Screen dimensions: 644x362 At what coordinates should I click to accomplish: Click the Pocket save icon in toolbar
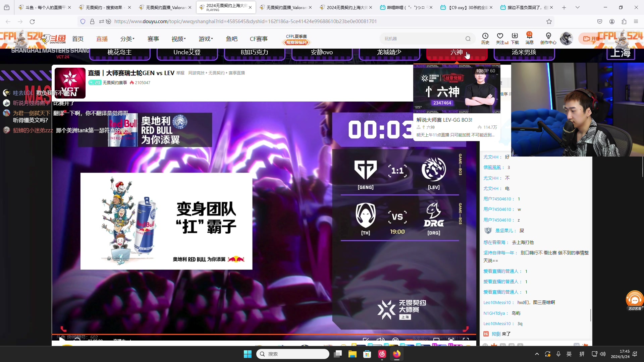coord(600,21)
